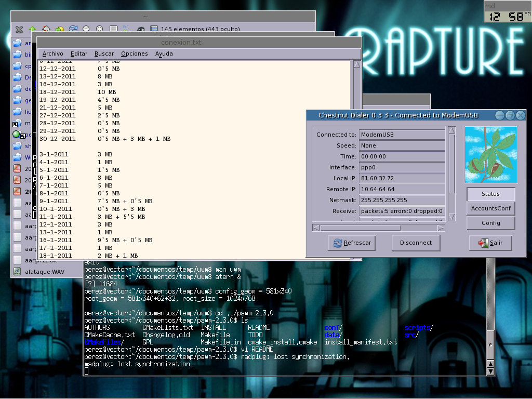The image size is (532, 399).
Task: Click the line '9-1-2011 7'5 MB + 0'5 MB'
Action: tap(96, 201)
